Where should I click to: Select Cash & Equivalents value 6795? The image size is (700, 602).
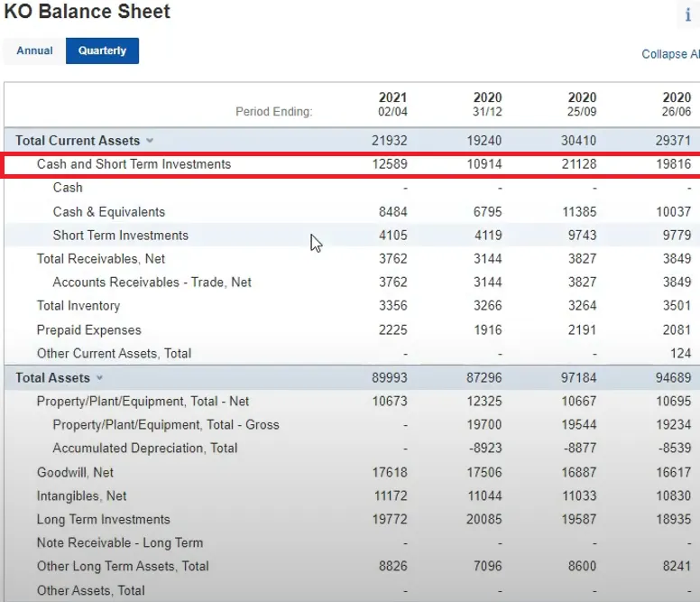[487, 212]
